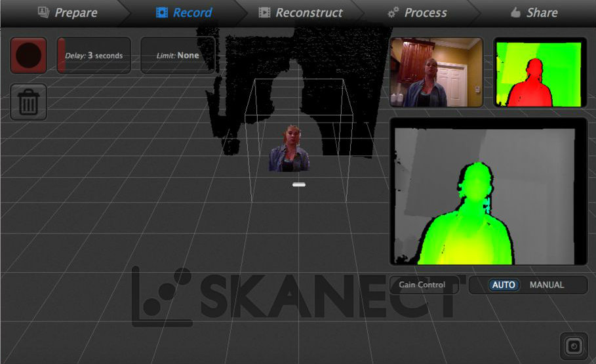Open the camera snapshot icon at bottom right
The image size is (596, 364).
574,346
